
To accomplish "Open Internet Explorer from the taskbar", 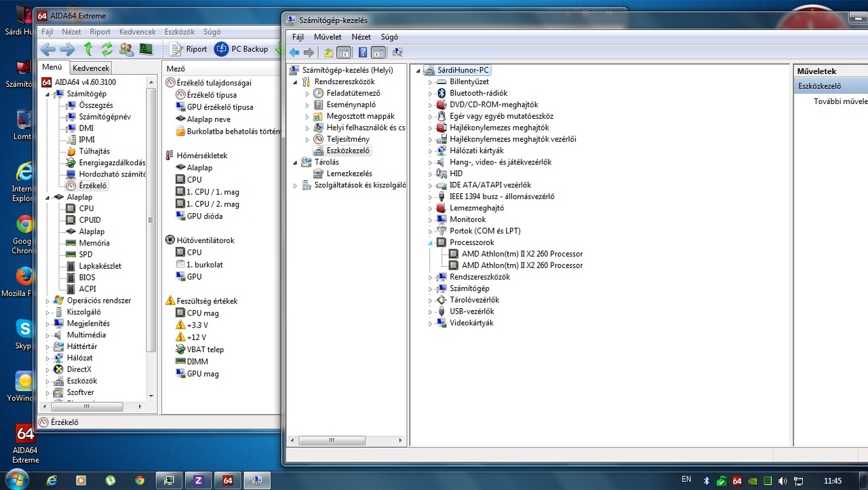I will click(x=52, y=480).
